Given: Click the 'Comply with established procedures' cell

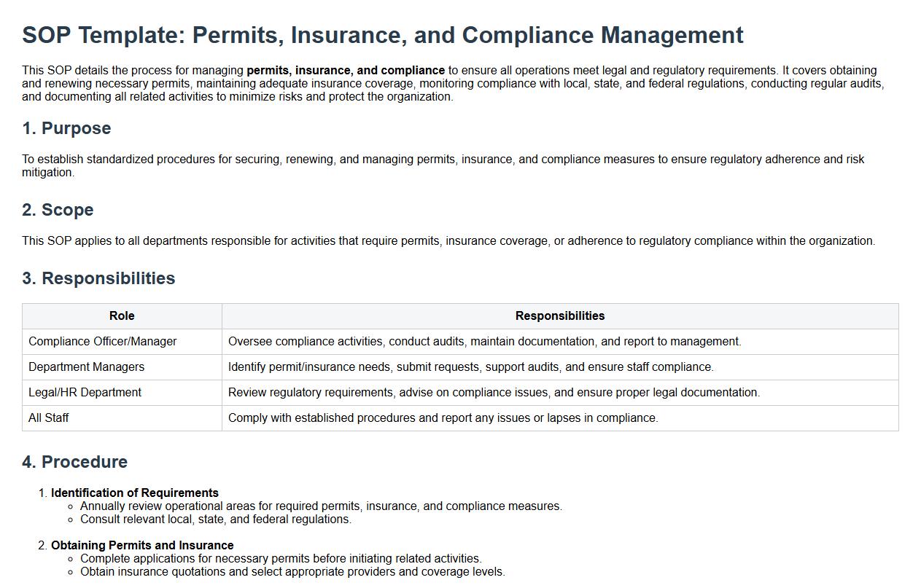Looking at the screenshot, I should [x=443, y=418].
